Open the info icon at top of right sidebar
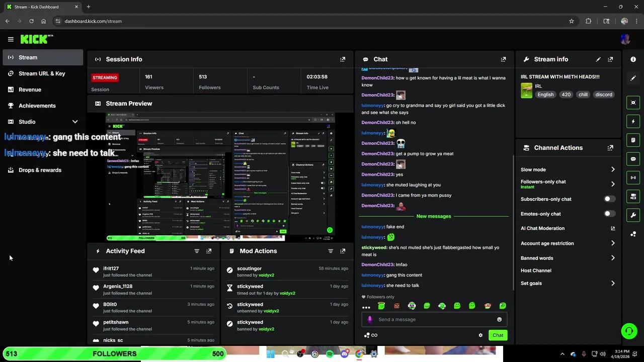644x362 pixels. [x=633, y=59]
